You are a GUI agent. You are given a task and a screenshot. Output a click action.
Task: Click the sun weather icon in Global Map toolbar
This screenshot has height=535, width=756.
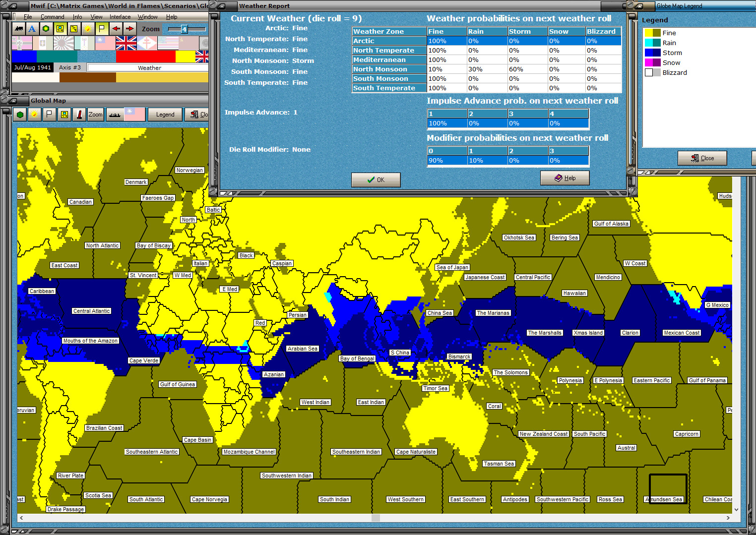[34, 115]
